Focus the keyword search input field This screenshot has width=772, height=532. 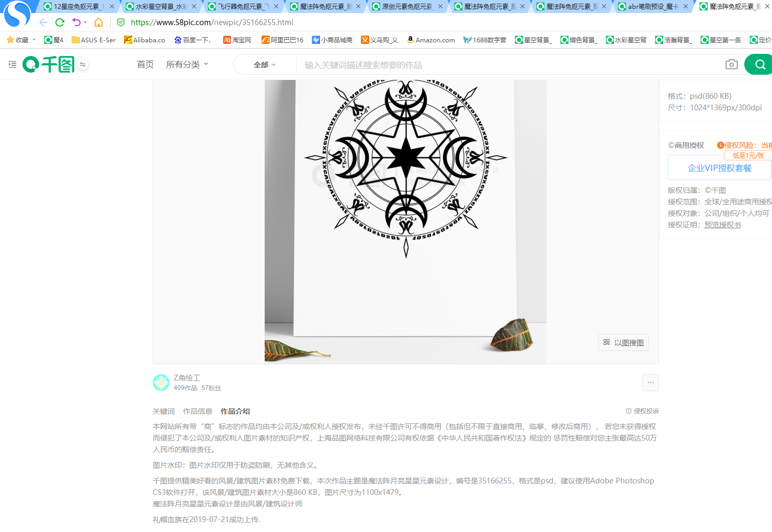(x=510, y=65)
